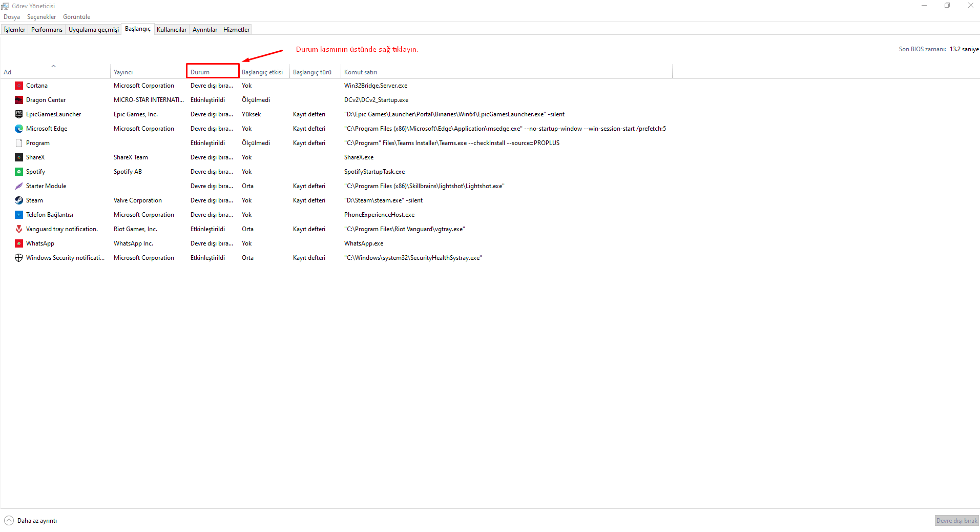Switch to the Hizmetler tab

[237, 30]
